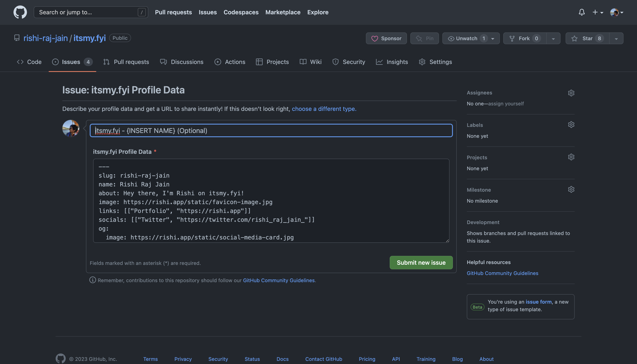Click the info icon beside Remember notice
Image resolution: width=637 pixels, height=364 pixels.
point(93,280)
